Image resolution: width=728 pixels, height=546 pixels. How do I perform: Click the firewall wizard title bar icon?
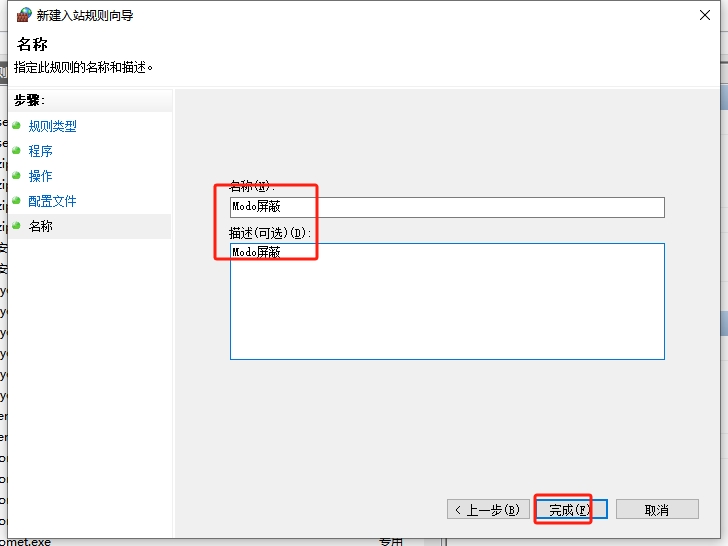point(24,15)
